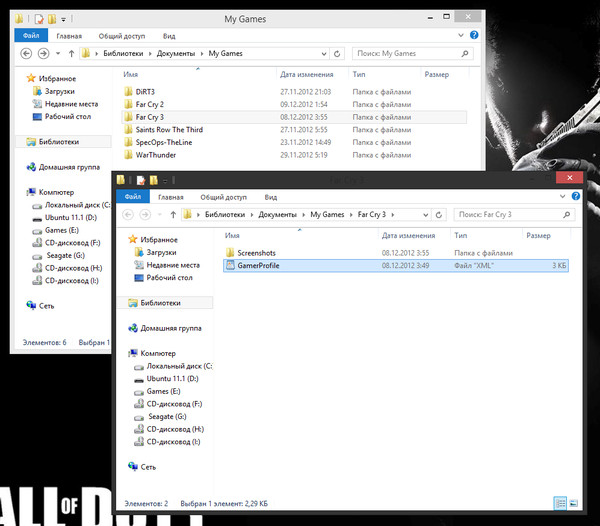Open help in the My Games window
Screen dimensions: 600x526
(x=474, y=35)
